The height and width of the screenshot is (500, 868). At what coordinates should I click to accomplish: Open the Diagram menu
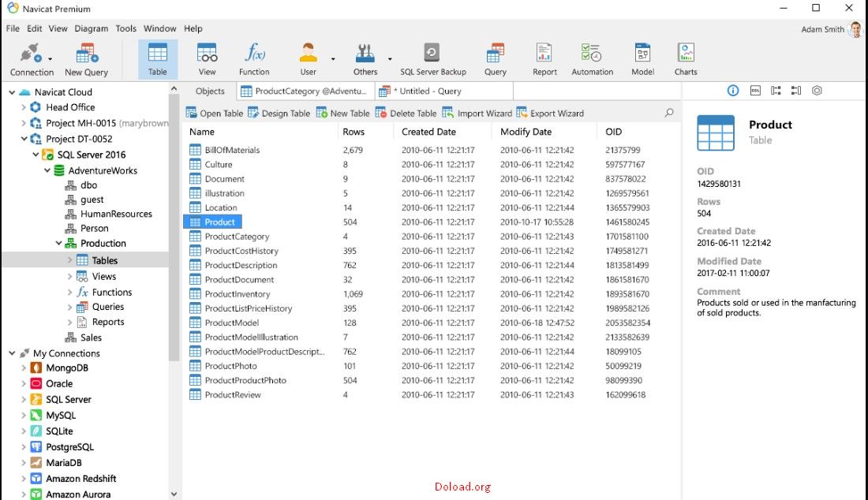(x=92, y=28)
